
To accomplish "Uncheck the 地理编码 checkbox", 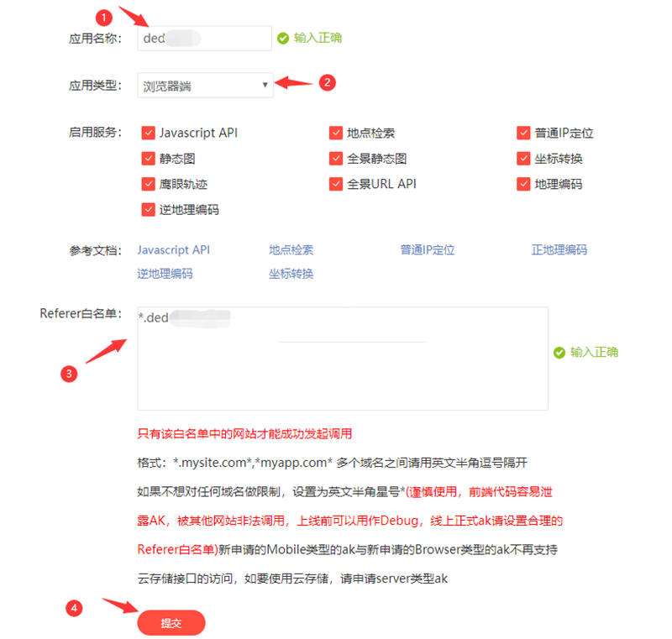I will click(523, 184).
